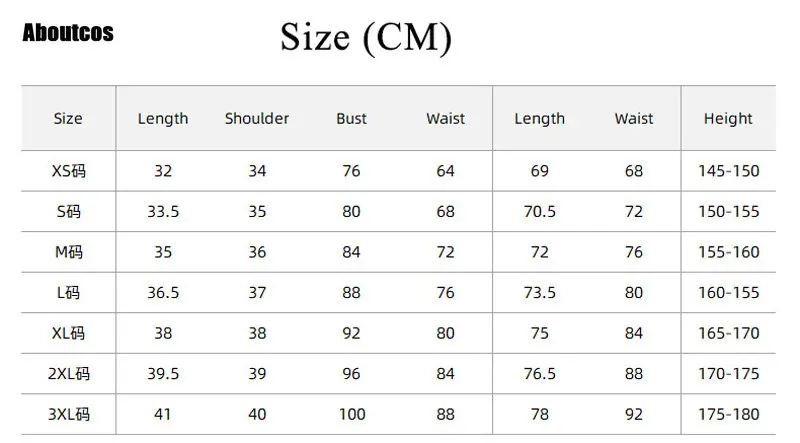
Task: Click length value 76.5 in 2XL row
Action: [540, 374]
